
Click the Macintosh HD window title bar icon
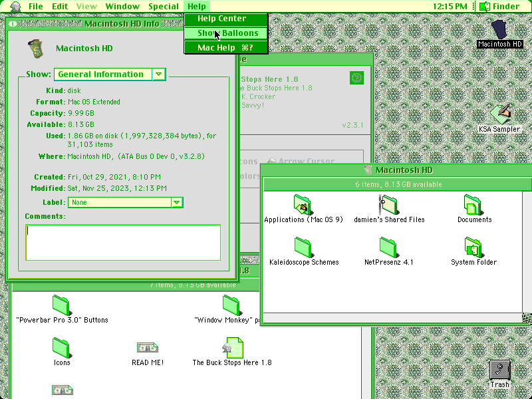tap(368, 170)
